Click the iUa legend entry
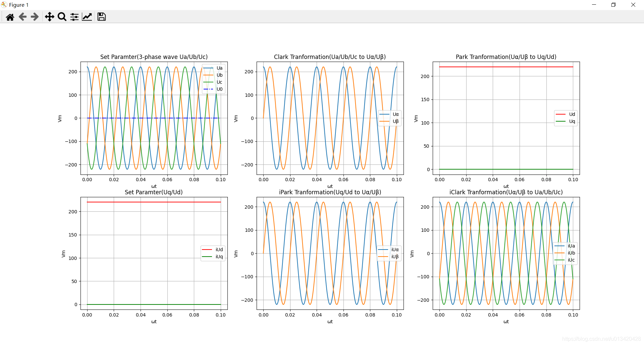The image size is (644, 345). pyautogui.click(x=565, y=246)
